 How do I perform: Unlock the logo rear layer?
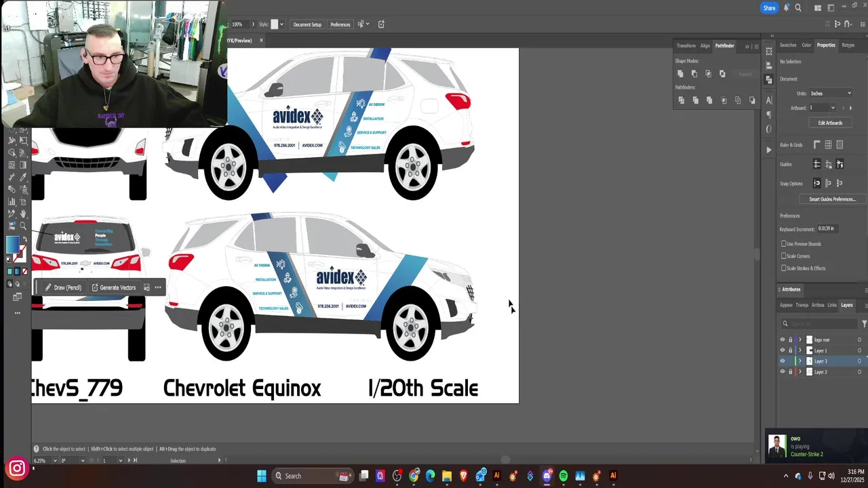pyautogui.click(x=791, y=340)
